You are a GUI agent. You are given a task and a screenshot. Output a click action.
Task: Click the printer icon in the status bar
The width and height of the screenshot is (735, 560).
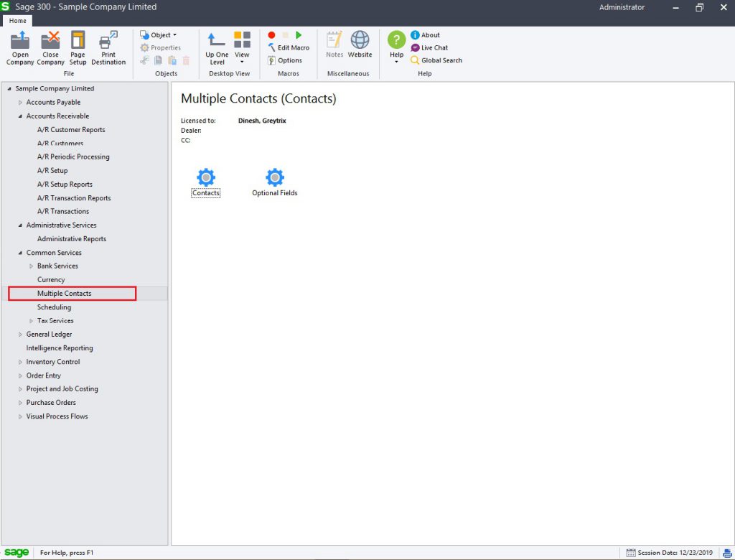[728, 553]
